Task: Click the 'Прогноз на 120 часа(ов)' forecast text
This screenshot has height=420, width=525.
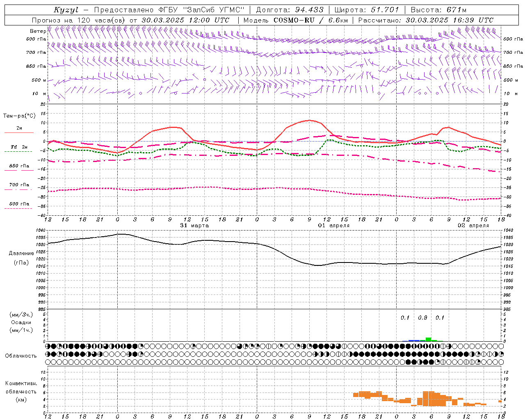Action: [x=79, y=20]
